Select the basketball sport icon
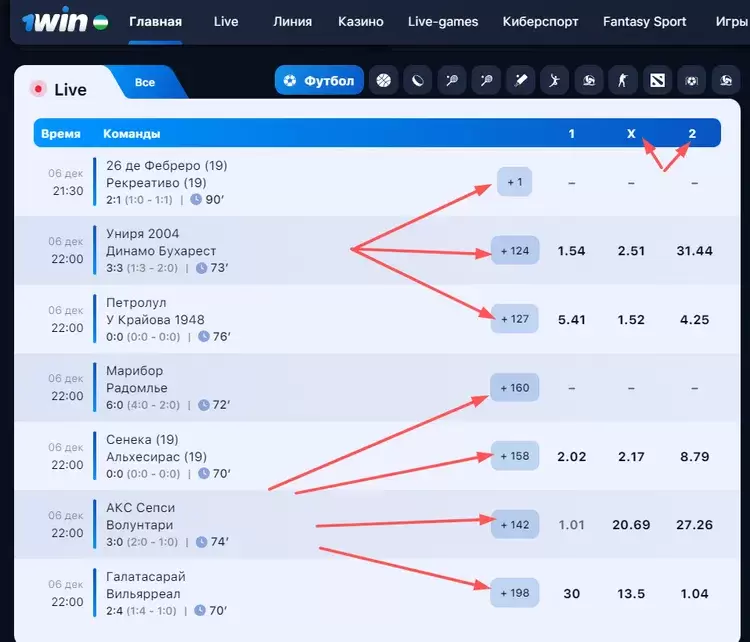Screen dimensions: 750x642 (383, 81)
